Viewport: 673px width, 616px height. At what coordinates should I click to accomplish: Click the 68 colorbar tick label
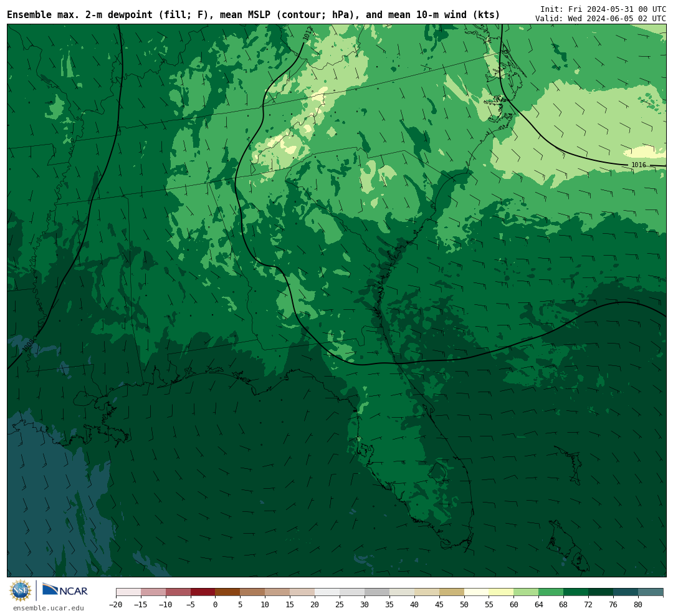(x=563, y=604)
